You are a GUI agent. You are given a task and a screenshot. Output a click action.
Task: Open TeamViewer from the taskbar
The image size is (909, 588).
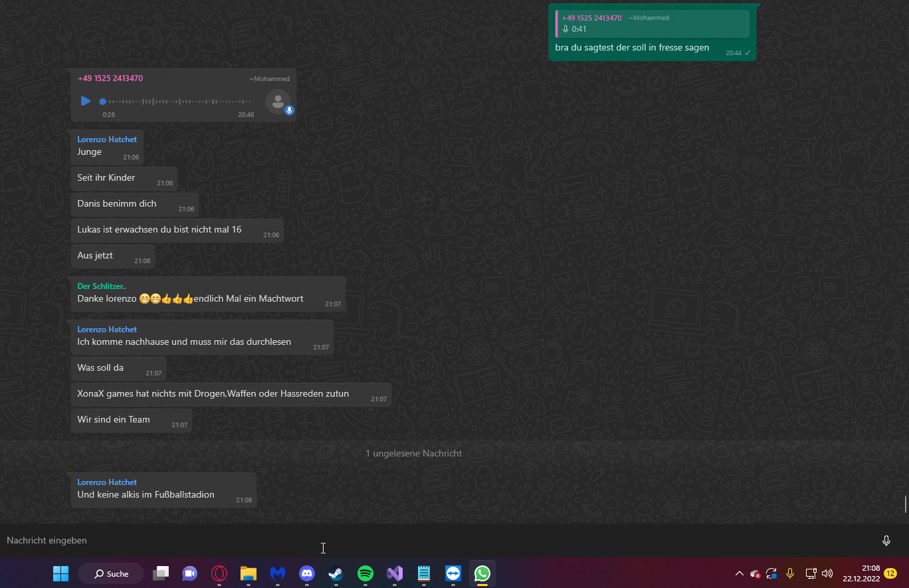click(453, 573)
